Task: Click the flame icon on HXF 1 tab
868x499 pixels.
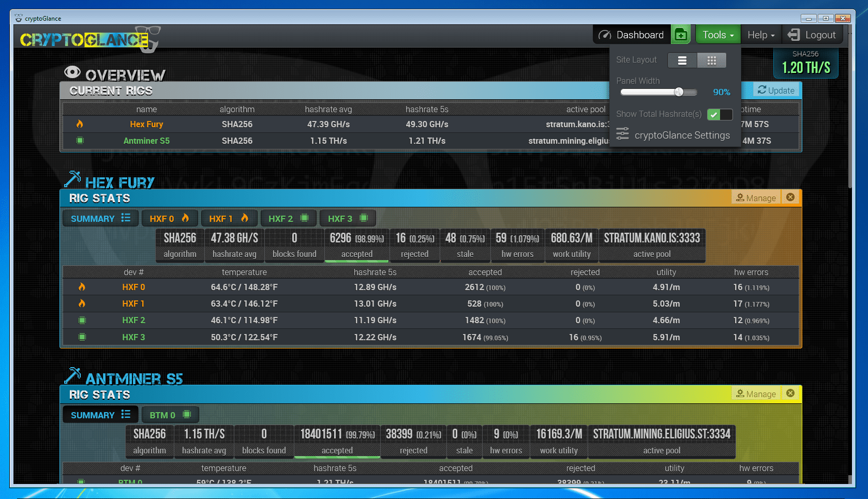Action: [245, 218]
